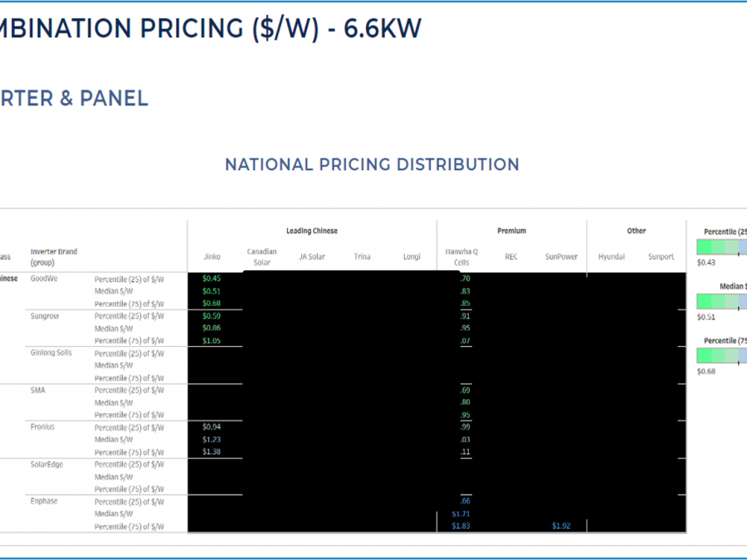Select the SolarEdge inverter row label
This screenshot has width=747, height=560.
point(46,465)
